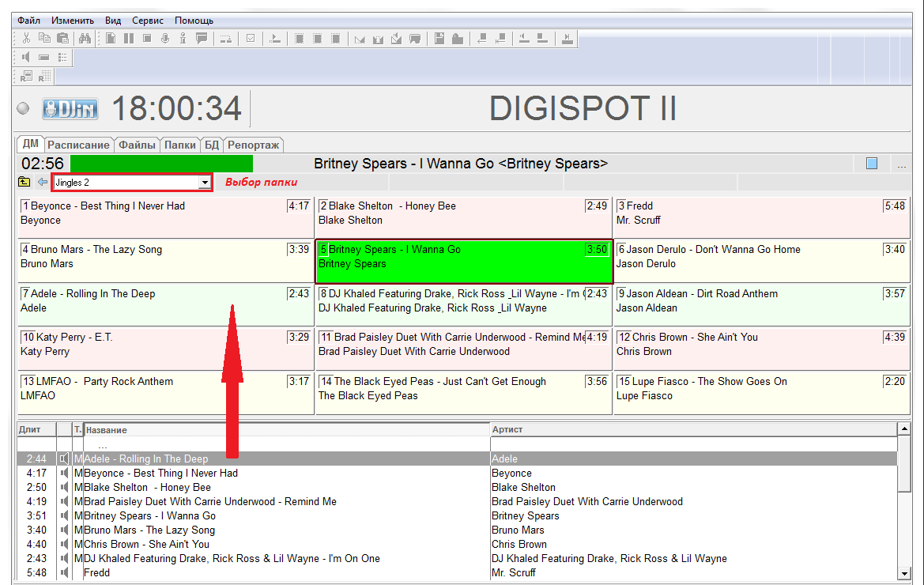Trigger jingle pad 10 Katy Perry - E.T.

coord(165,349)
